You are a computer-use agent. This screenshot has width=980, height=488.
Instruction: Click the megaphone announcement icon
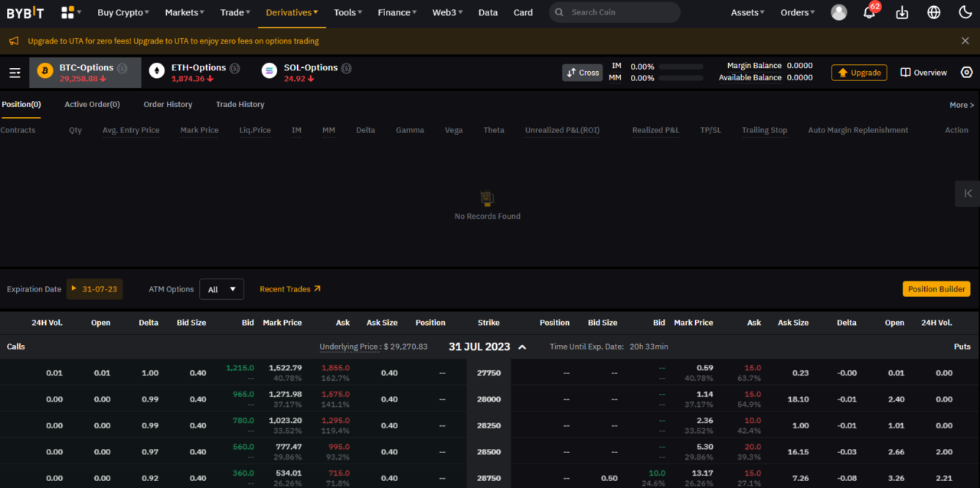pos(14,40)
